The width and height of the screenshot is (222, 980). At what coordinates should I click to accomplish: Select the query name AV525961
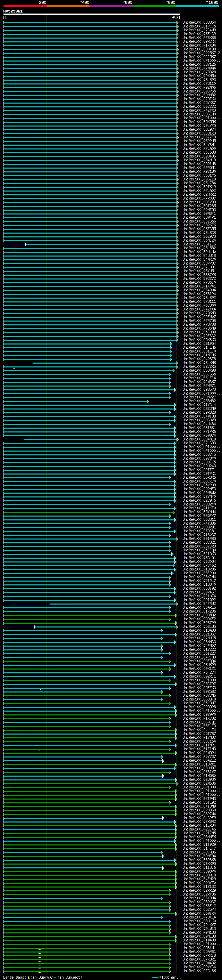(x=13, y=11)
